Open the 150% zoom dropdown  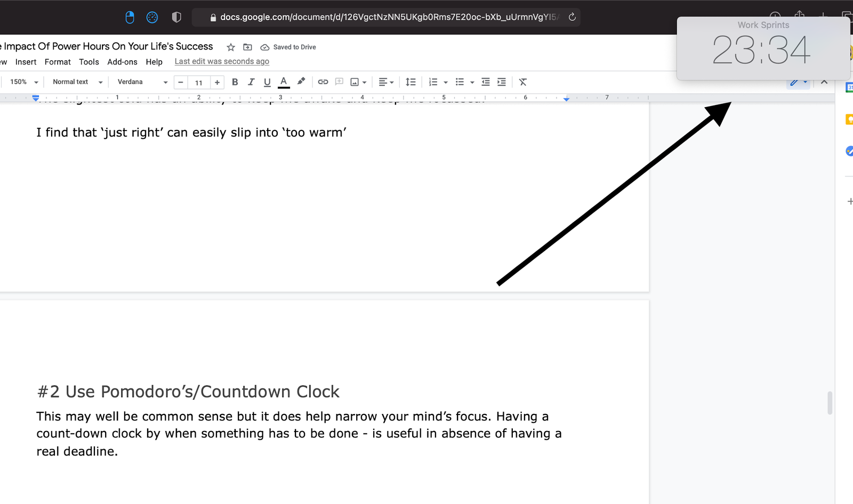[24, 82]
